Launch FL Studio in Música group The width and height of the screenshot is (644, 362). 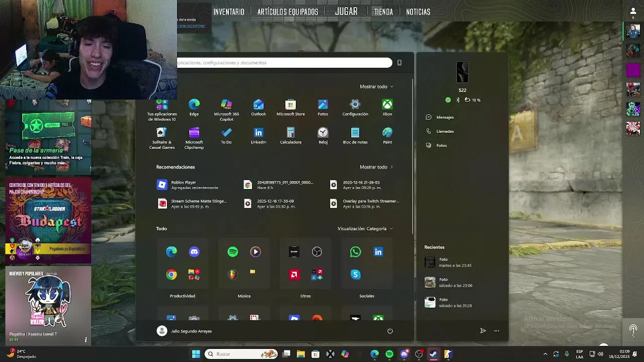232,275
